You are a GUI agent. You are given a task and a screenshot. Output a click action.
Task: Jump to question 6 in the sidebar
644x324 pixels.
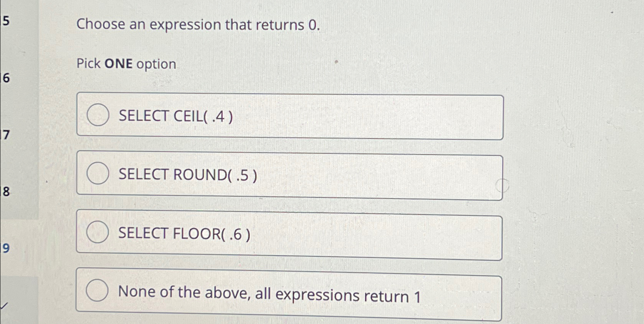[3, 78]
